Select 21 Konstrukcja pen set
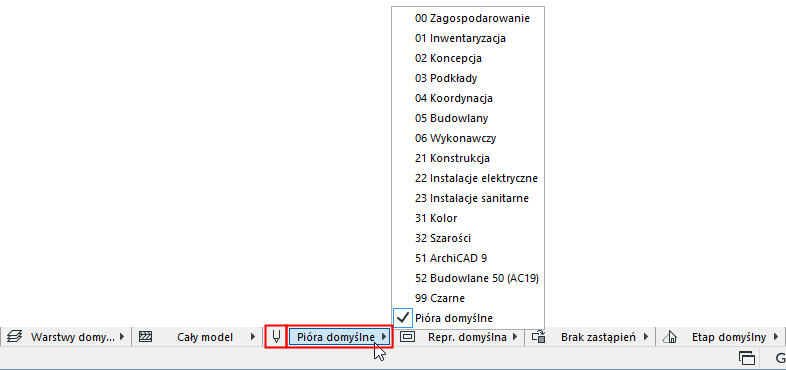Viewport: 786px width, 370px height. (x=468, y=158)
